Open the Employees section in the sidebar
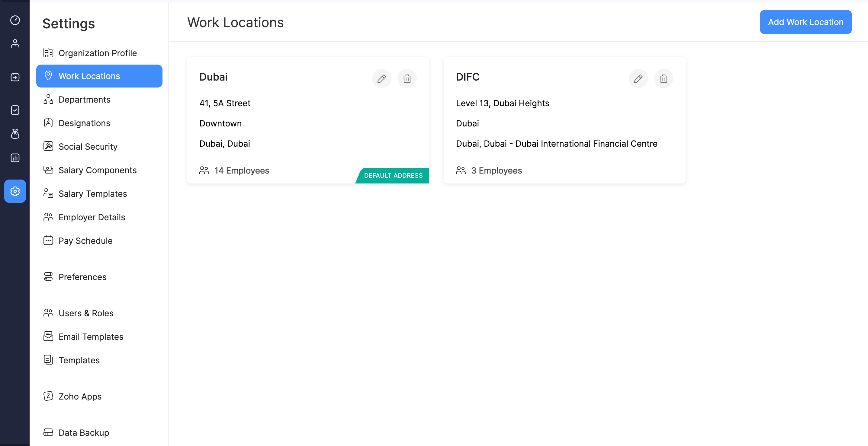This screenshot has height=446, width=868. (x=15, y=43)
